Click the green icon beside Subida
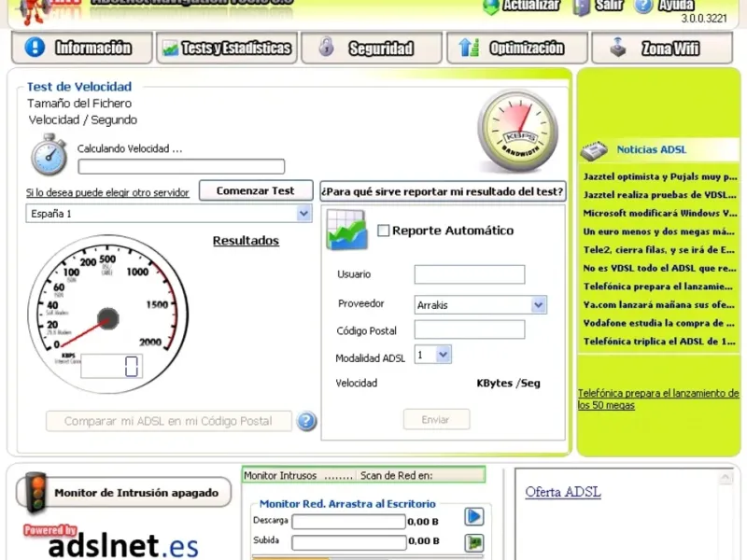 [x=474, y=542]
